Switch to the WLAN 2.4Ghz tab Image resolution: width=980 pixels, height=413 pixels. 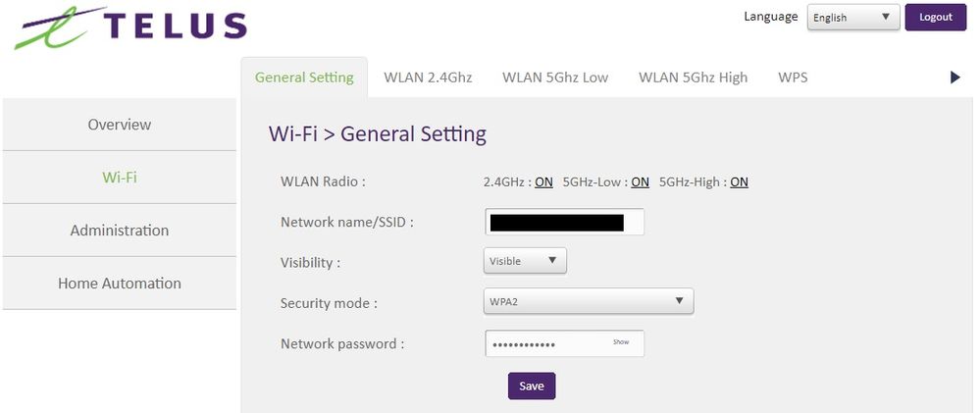point(428,77)
